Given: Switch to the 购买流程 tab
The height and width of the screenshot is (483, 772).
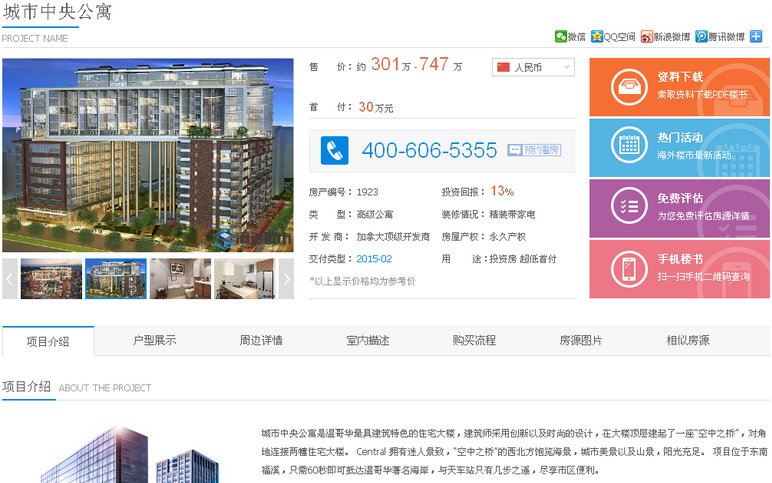Looking at the screenshot, I should (x=474, y=340).
